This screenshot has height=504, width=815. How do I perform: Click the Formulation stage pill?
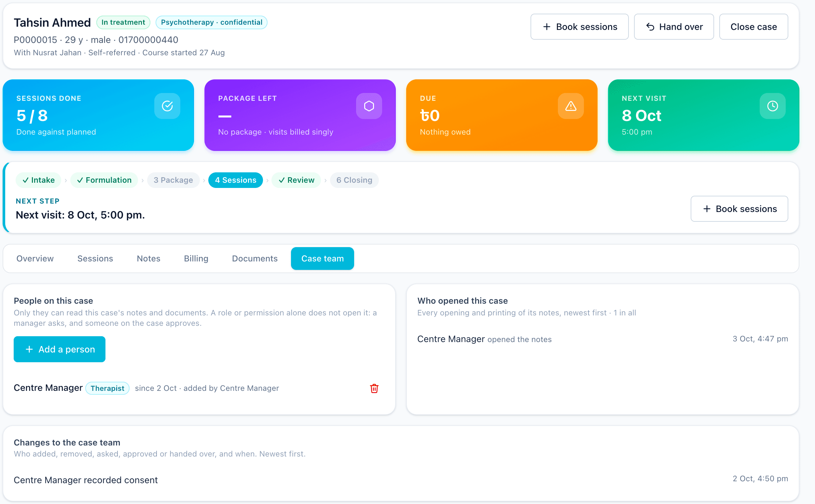tap(104, 180)
